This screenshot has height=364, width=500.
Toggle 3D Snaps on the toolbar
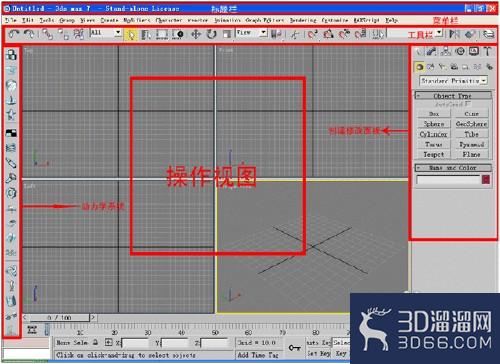pyautogui.click(x=312, y=35)
